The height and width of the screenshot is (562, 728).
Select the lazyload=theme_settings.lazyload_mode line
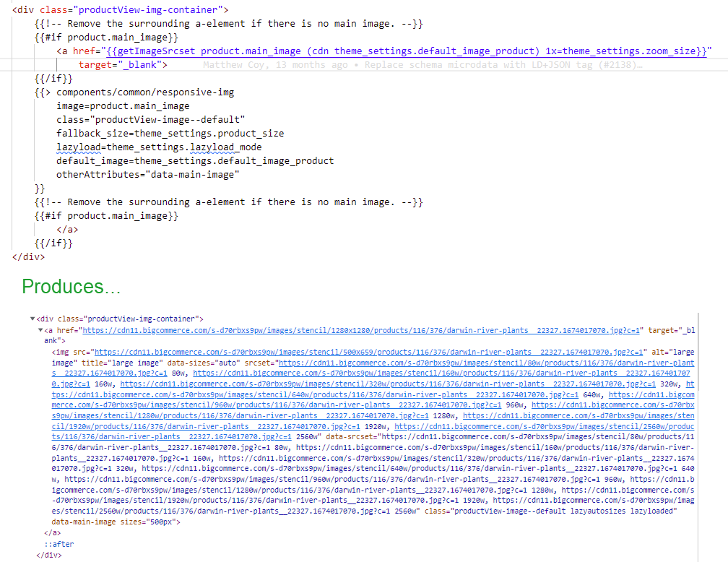[144, 147]
